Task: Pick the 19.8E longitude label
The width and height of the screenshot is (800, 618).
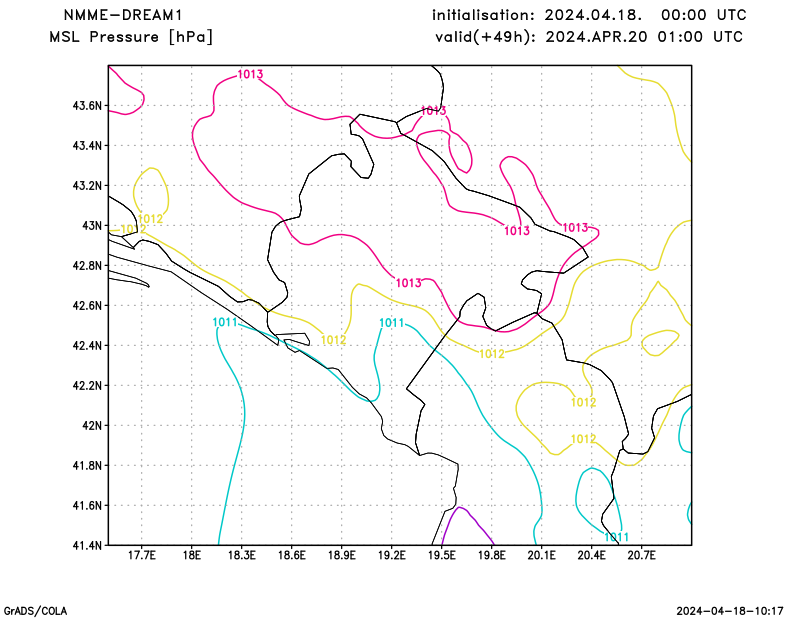Action: (x=492, y=555)
